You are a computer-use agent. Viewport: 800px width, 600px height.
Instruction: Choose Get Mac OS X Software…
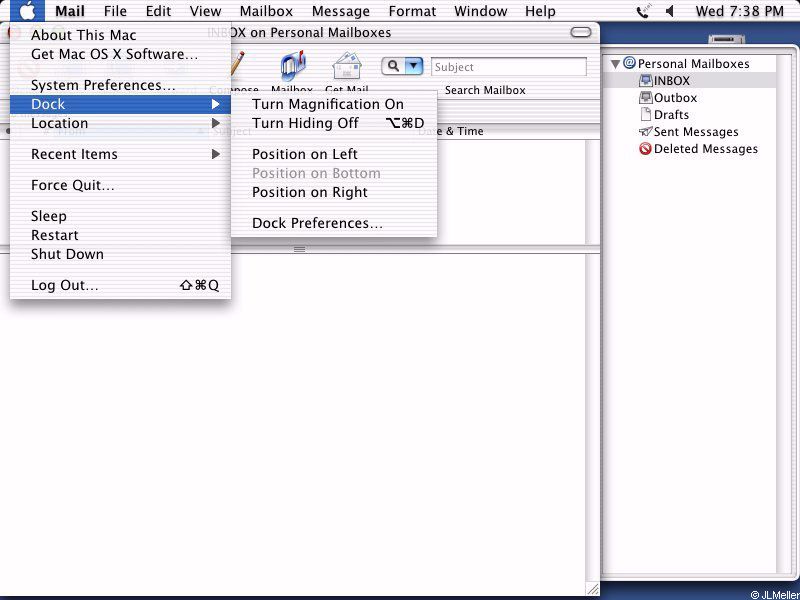pos(120,54)
